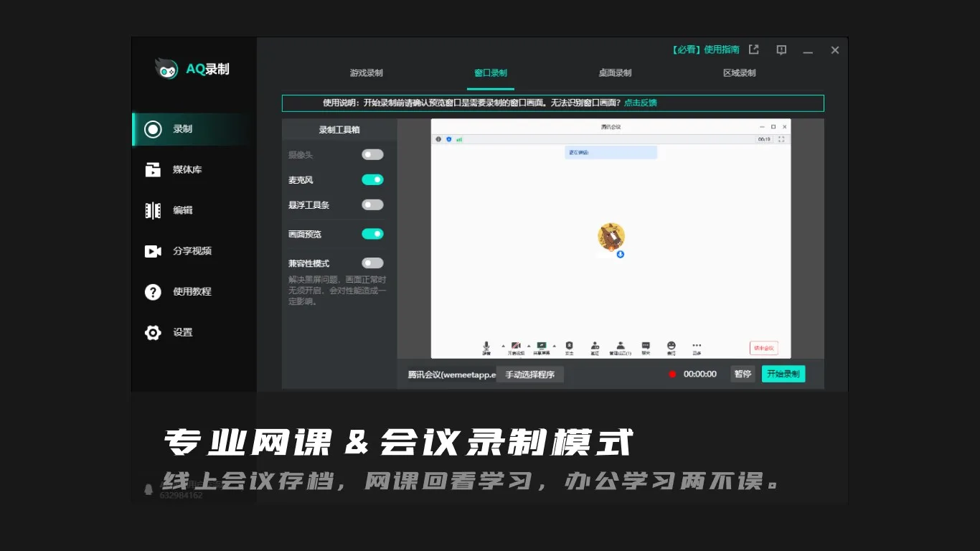Click the user avatar in meeting preview
Viewport: 980px width, 551px height.
[611, 236]
